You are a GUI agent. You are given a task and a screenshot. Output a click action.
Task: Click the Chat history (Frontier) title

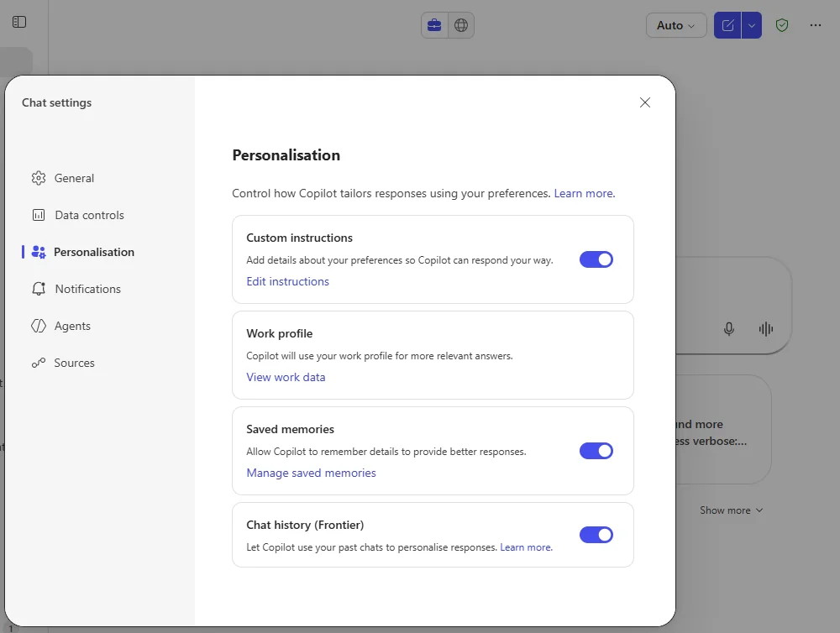(305, 525)
